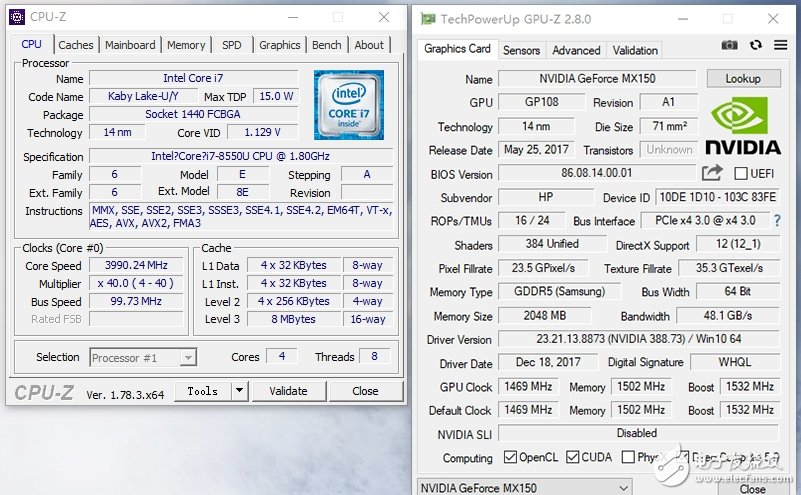
Task: Click the Device ID value 10DE 1D10
Action: [717, 197]
